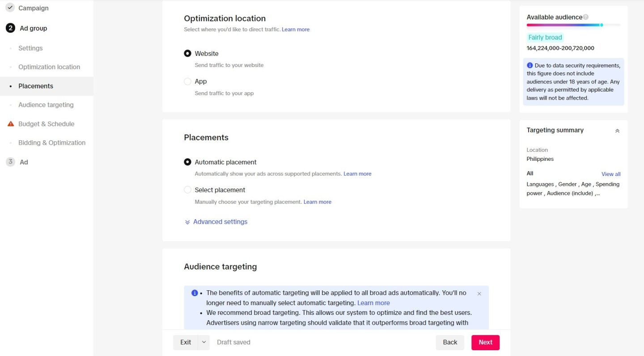
Task: Click the blue info icon in audience banner
Action: [195, 293]
